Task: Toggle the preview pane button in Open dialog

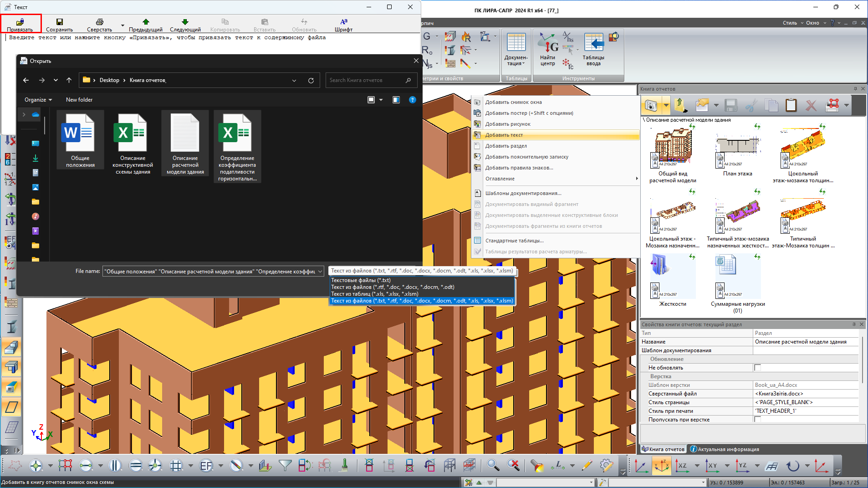Action: pyautogui.click(x=396, y=100)
